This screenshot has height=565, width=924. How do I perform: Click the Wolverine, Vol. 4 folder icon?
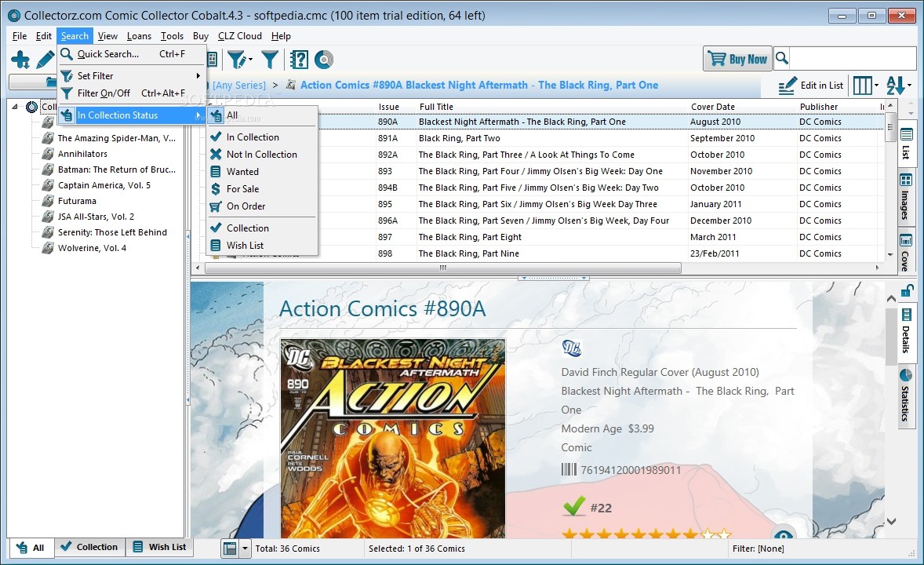[48, 248]
